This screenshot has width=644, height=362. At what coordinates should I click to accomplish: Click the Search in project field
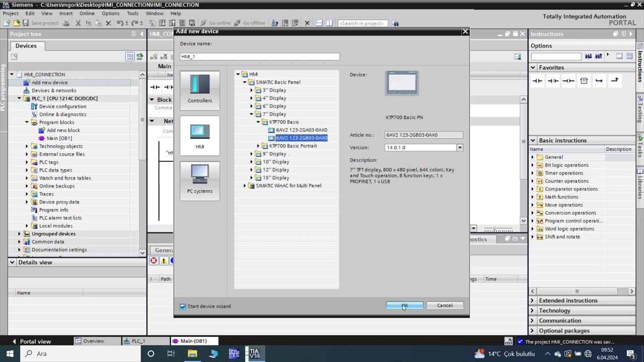(x=363, y=23)
